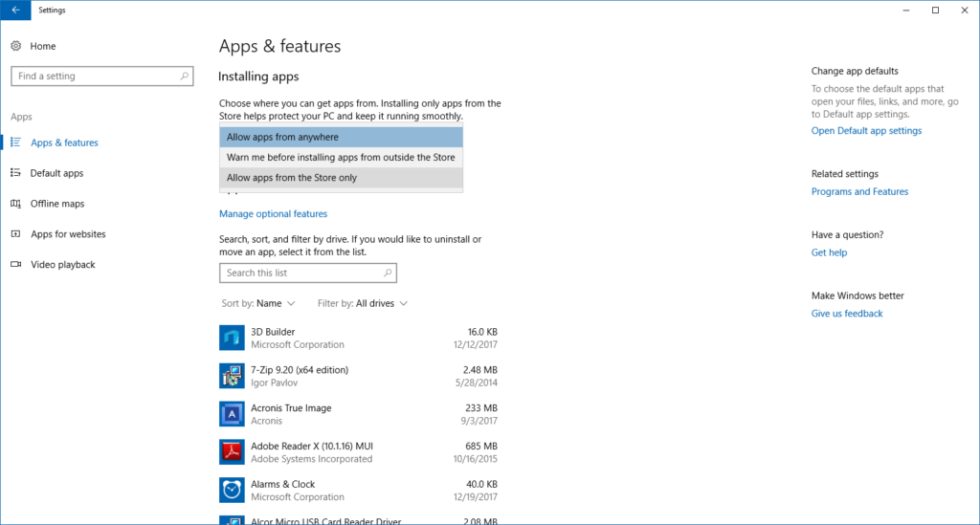Click the Alarms & Clock icon
Image resolution: width=980 pixels, height=525 pixels.
coord(232,491)
